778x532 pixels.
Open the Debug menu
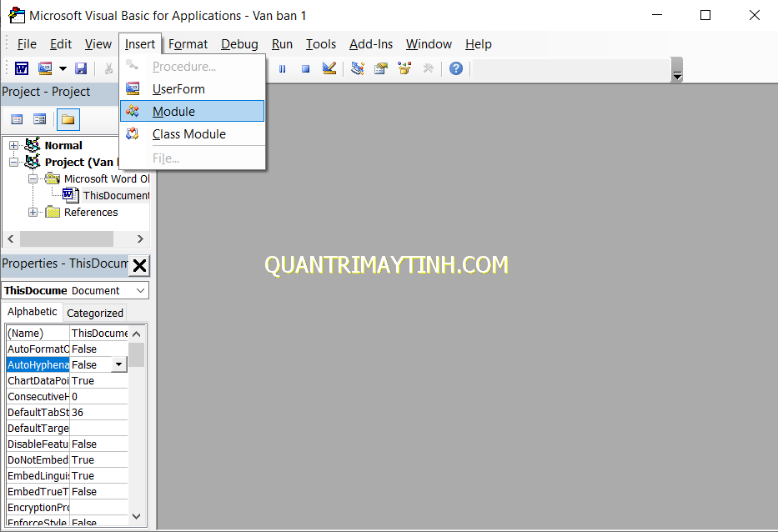pyautogui.click(x=239, y=44)
